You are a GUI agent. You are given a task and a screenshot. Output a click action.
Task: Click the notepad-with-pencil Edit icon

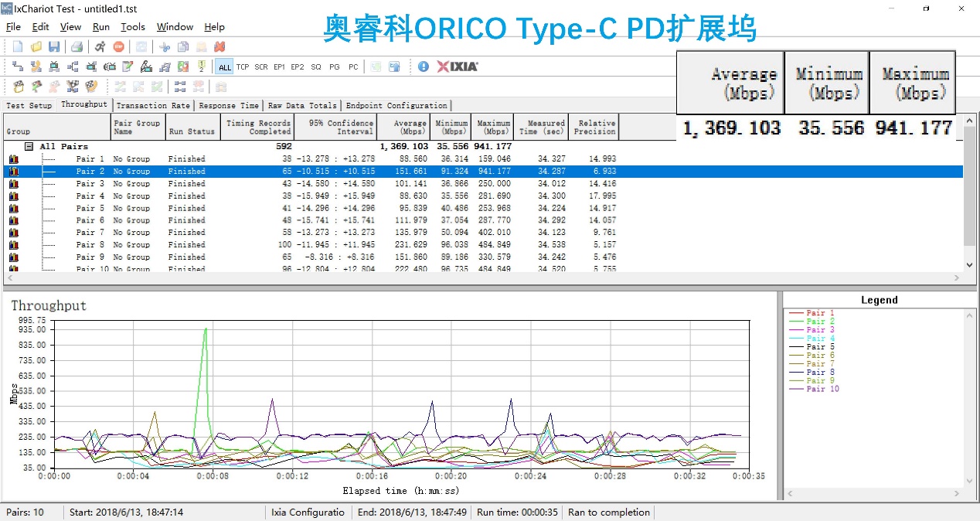pos(128,66)
